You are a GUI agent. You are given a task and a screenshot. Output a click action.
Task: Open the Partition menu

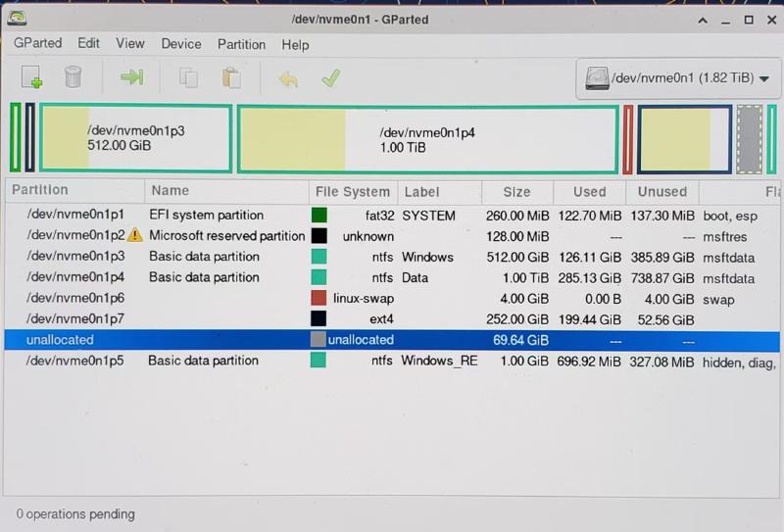(241, 44)
